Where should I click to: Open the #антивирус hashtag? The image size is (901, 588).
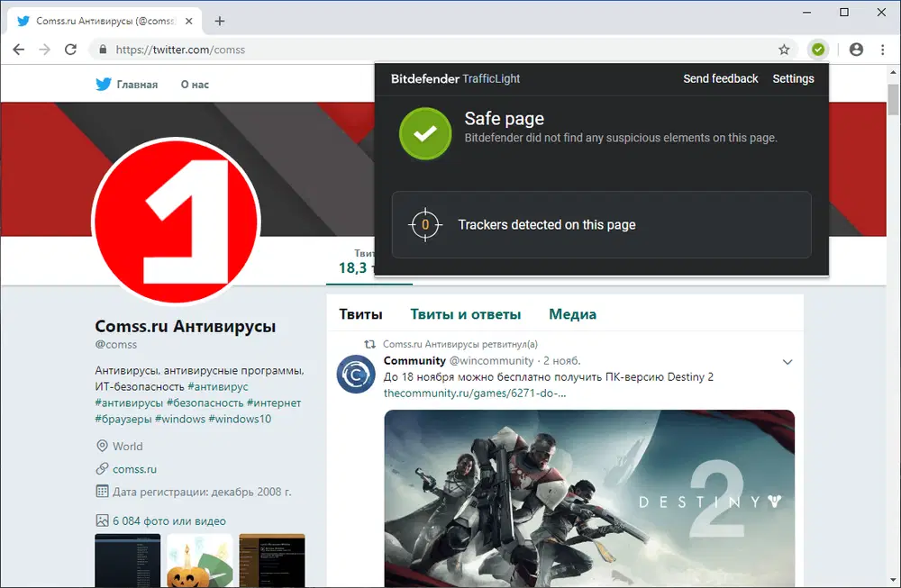pyautogui.click(x=218, y=386)
